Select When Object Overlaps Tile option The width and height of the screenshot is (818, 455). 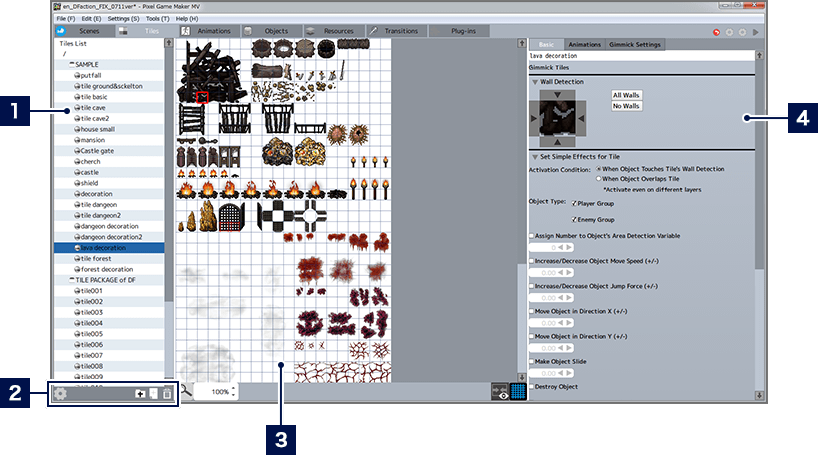599,178
